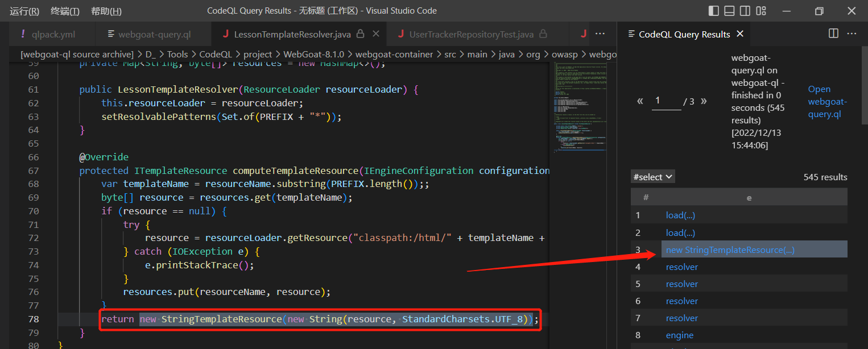Click Java icon on the UserTrackerRepositoryTest.java tab

402,34
